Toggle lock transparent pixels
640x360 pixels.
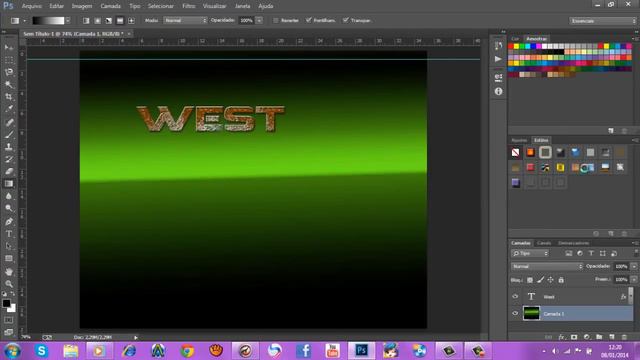pyautogui.click(x=530, y=280)
